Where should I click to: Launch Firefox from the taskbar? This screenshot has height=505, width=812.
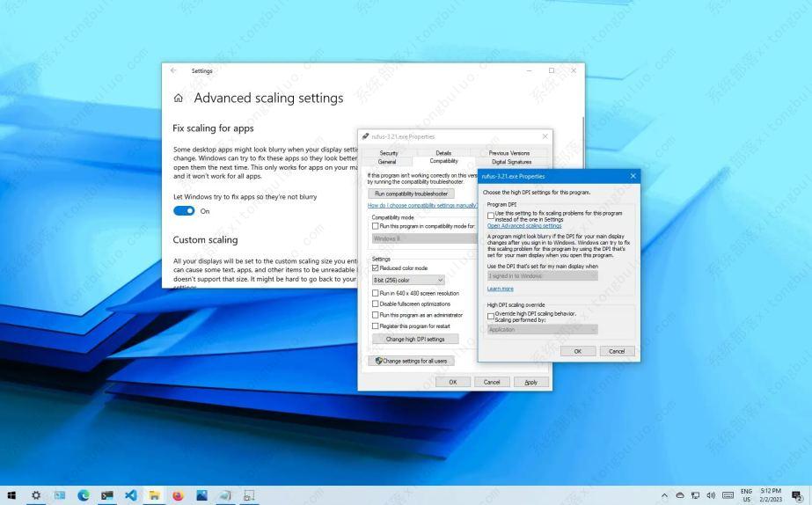pos(178,495)
